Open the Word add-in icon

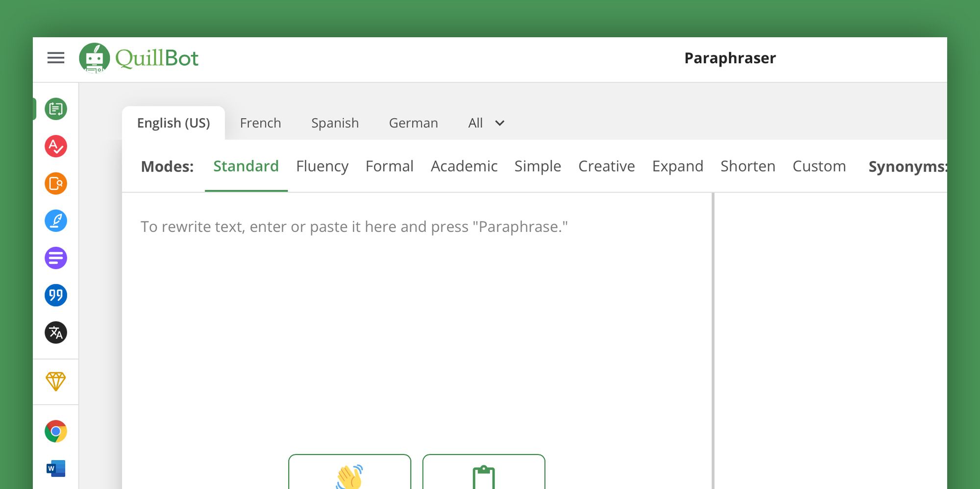(x=56, y=468)
